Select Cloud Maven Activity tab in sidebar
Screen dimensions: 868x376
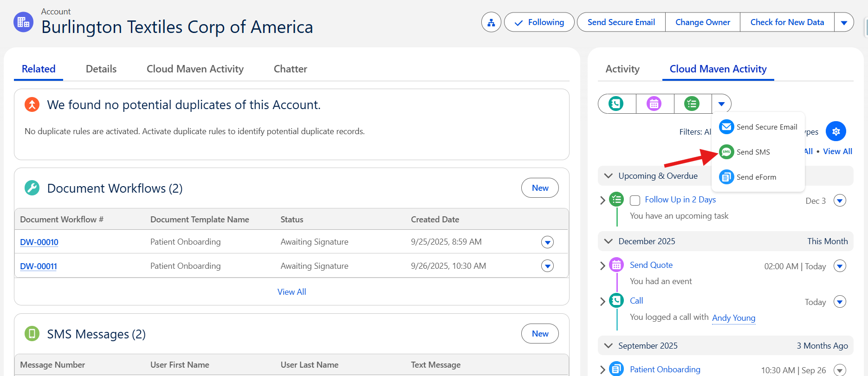point(718,69)
